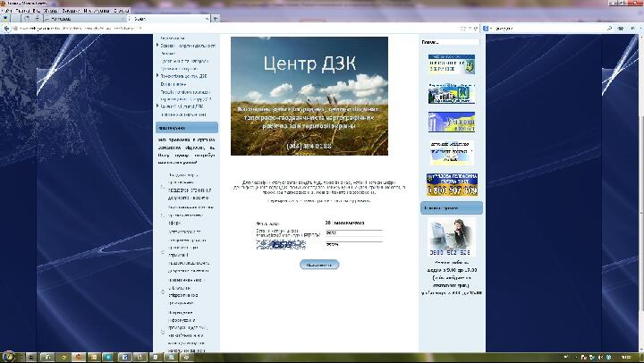This screenshot has height=363, width=644.
Task: Open the first partner banner in the right column
Action: click(452, 64)
